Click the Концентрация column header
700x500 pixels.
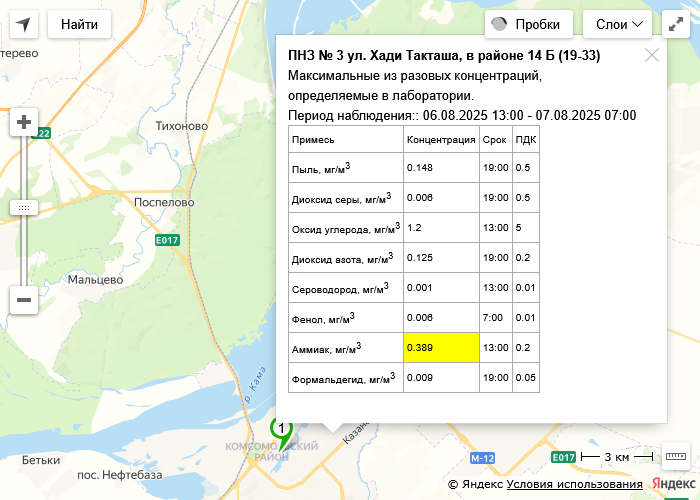(441, 140)
